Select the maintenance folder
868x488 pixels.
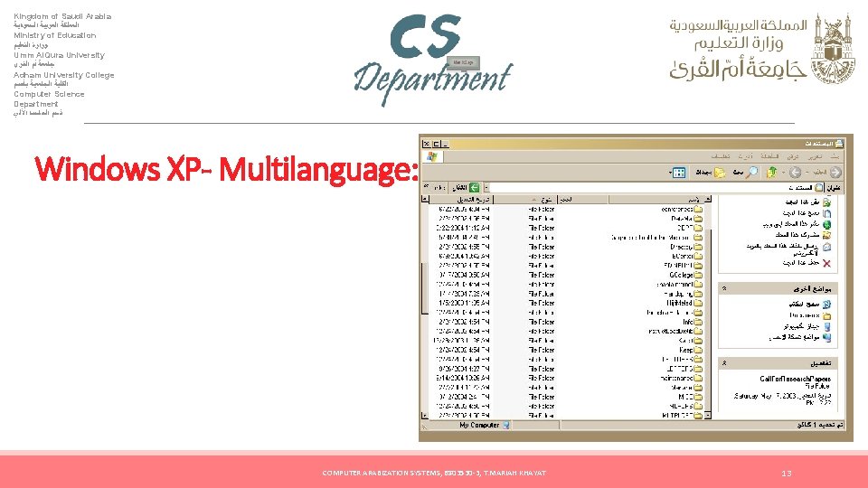[x=682, y=378]
